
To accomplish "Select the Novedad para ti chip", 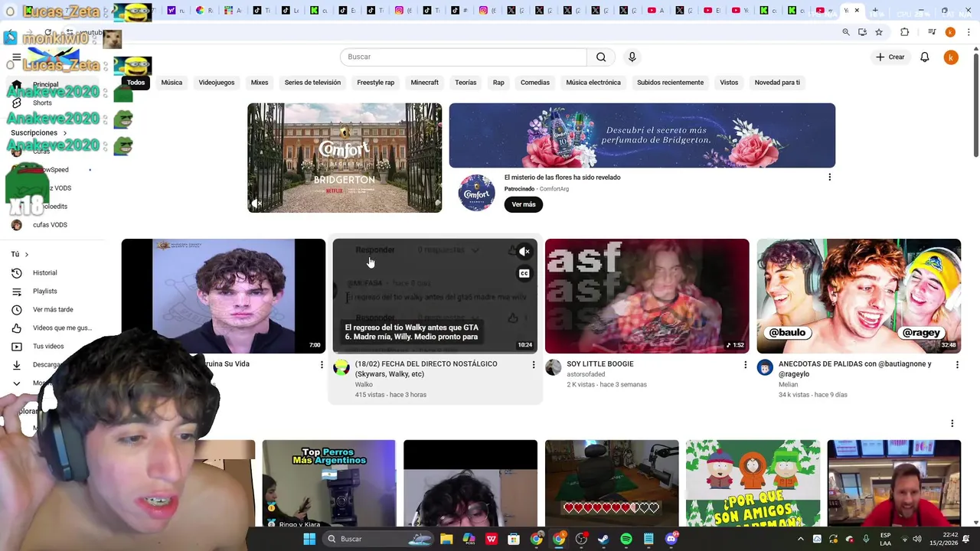I will click(x=777, y=83).
